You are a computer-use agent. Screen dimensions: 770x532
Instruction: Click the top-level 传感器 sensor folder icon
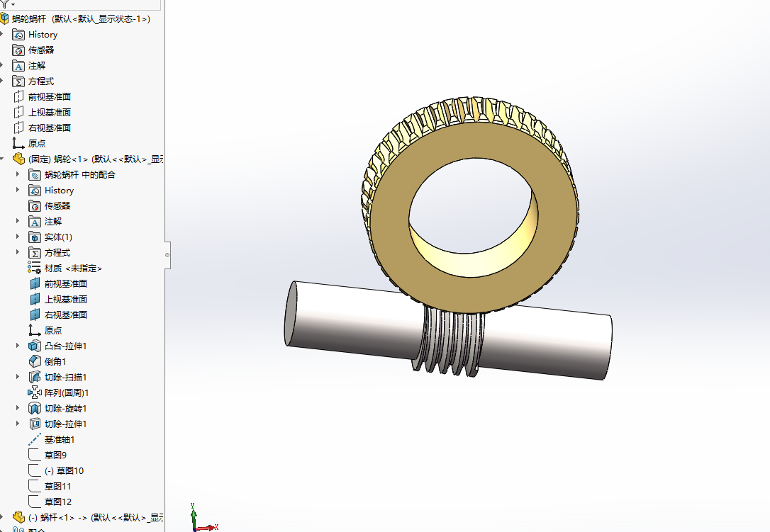point(18,50)
